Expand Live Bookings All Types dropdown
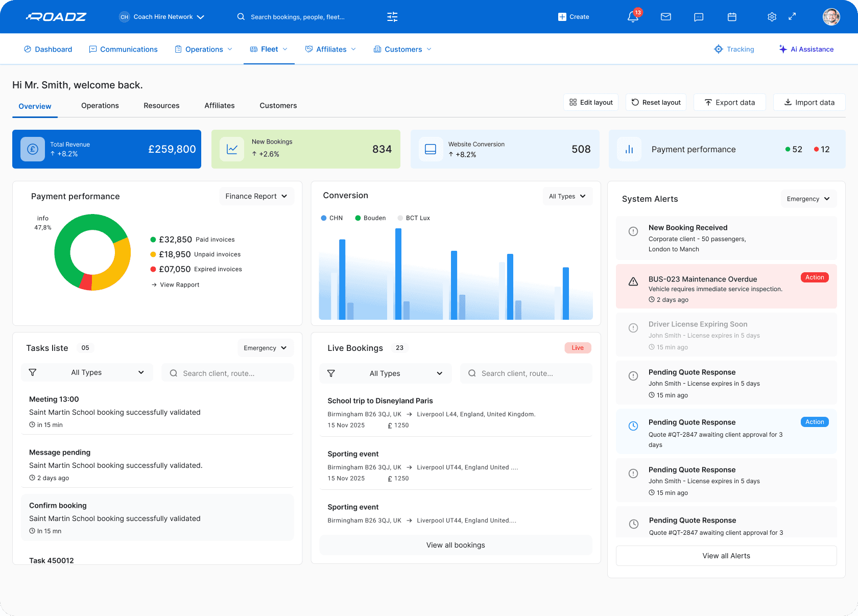The height and width of the screenshot is (616, 858). pyautogui.click(x=386, y=373)
